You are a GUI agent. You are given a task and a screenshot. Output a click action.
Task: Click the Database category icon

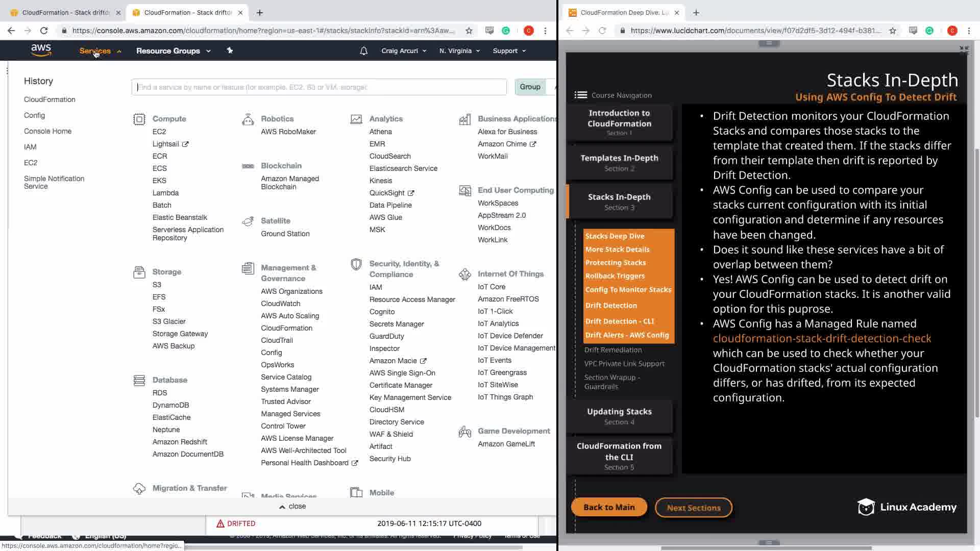coord(139,381)
